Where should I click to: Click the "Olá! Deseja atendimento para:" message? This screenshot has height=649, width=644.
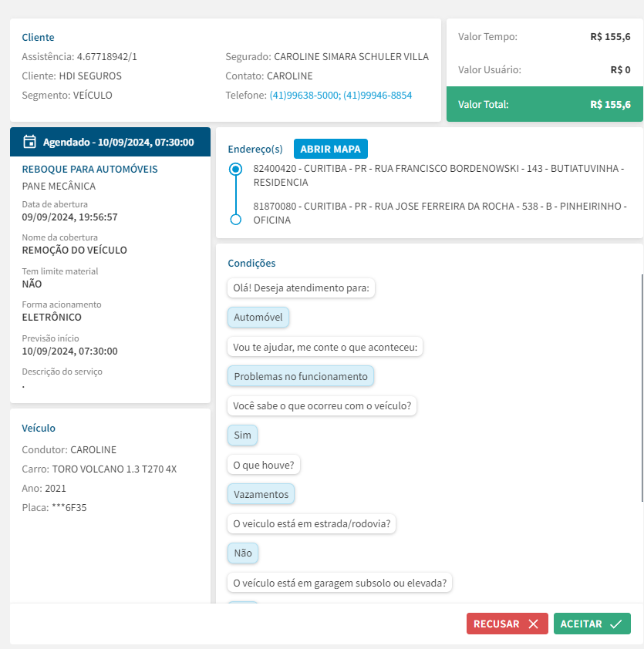point(302,288)
